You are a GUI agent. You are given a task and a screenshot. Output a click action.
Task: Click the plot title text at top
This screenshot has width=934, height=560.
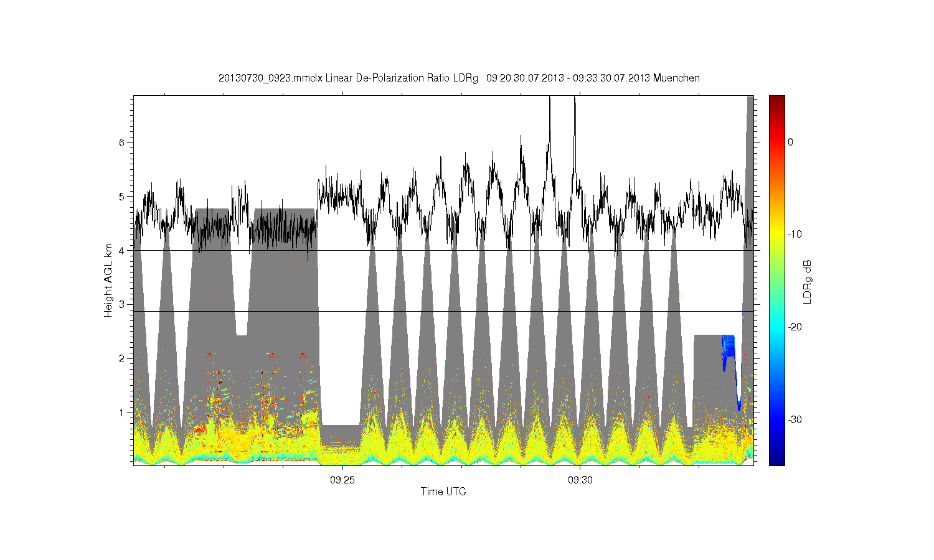click(x=459, y=78)
